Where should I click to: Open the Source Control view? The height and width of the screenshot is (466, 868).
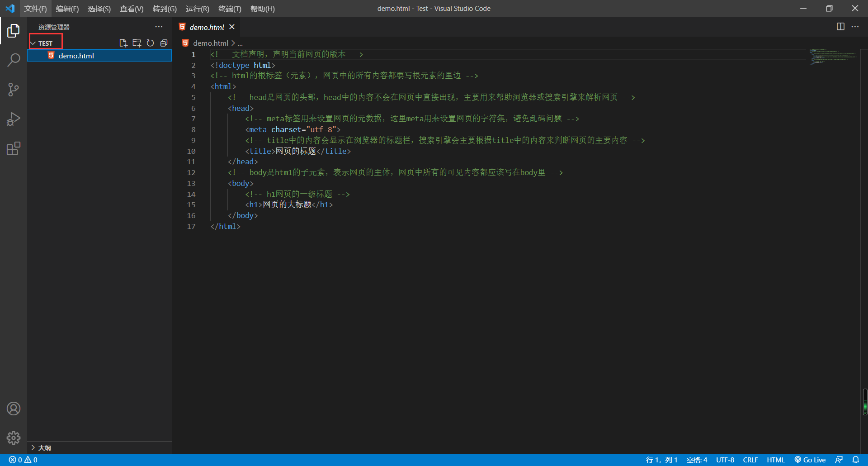click(x=14, y=90)
